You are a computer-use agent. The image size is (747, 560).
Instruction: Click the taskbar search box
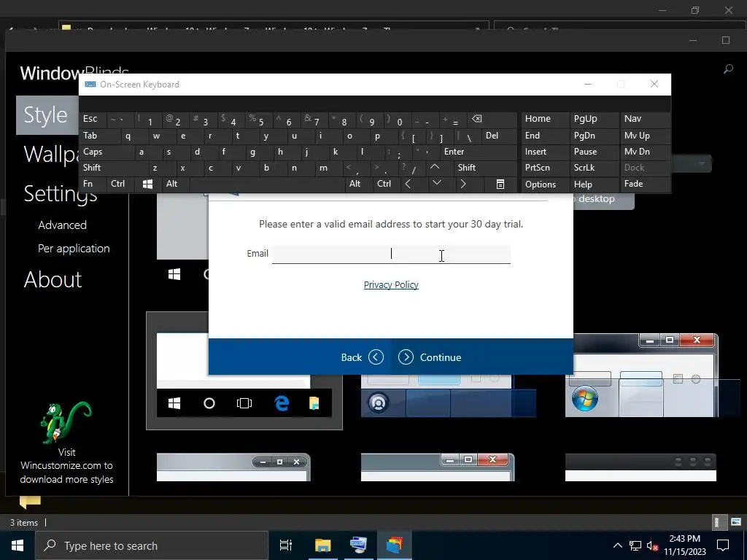pyautogui.click(x=152, y=545)
